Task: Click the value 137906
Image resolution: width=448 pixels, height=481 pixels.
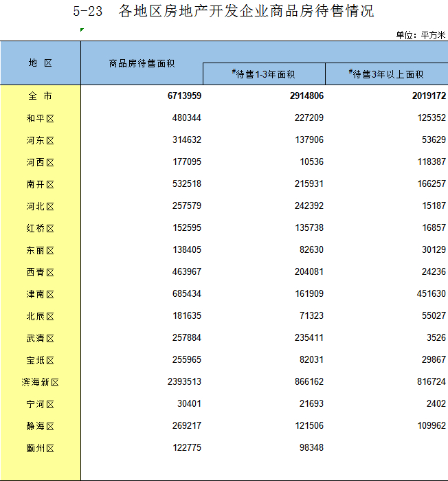Action: click(x=309, y=140)
